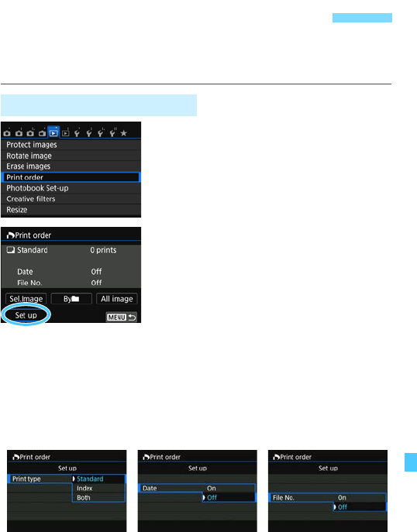The height and width of the screenshot is (532, 417).
Task: Open the fourth wrench Set-up tab
Action: click(112, 132)
